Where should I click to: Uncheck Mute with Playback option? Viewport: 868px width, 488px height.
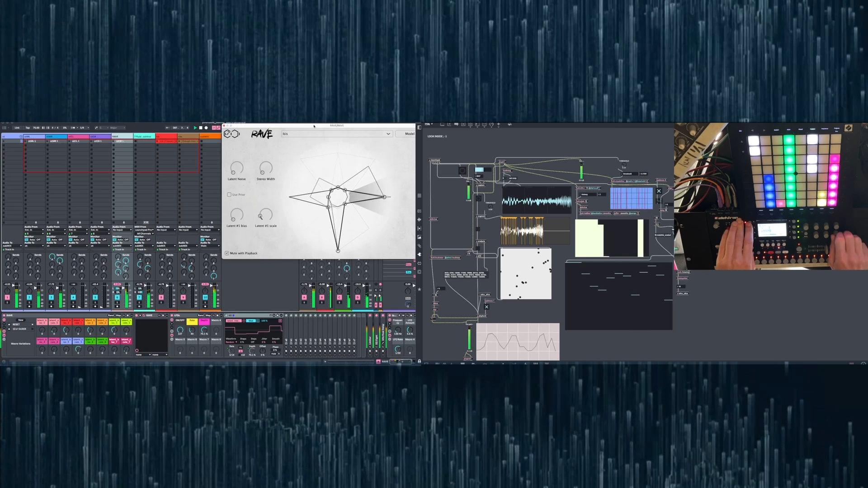click(227, 253)
